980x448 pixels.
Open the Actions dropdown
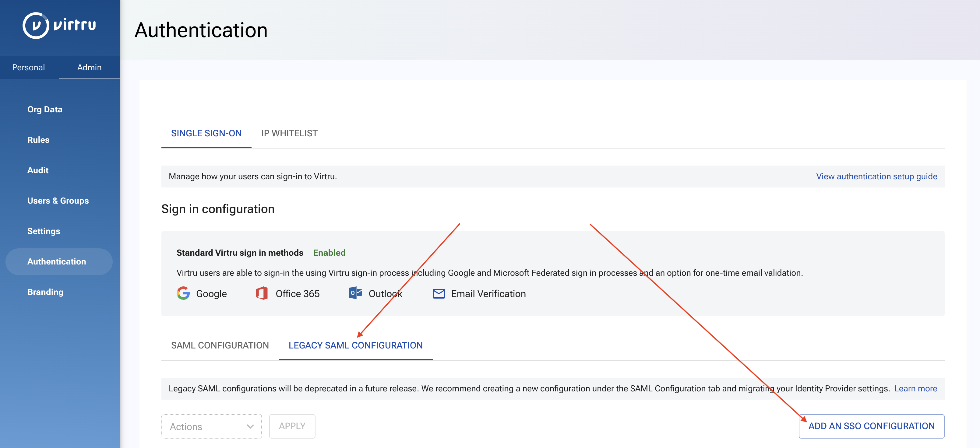212,426
